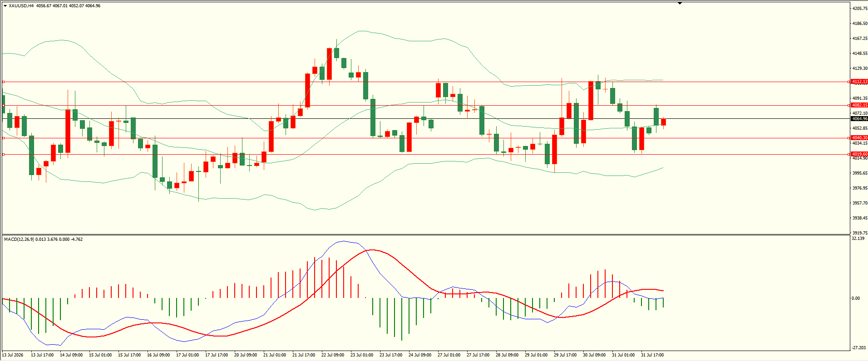The width and height of the screenshot is (868, 361).
Task: Click the 21 Jul 01:00 time label
Action: [x=275, y=355]
